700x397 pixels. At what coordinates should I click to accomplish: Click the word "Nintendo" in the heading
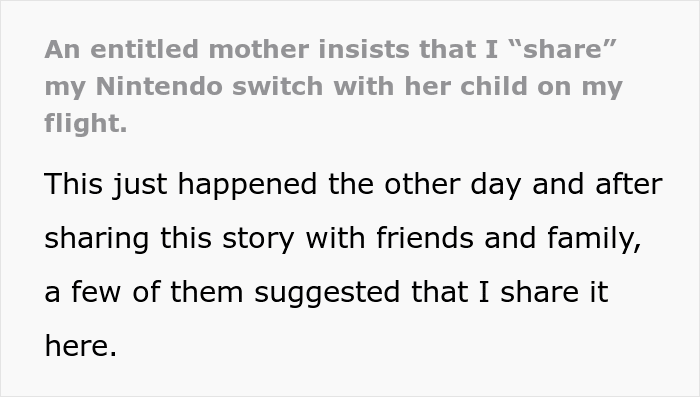(159, 86)
